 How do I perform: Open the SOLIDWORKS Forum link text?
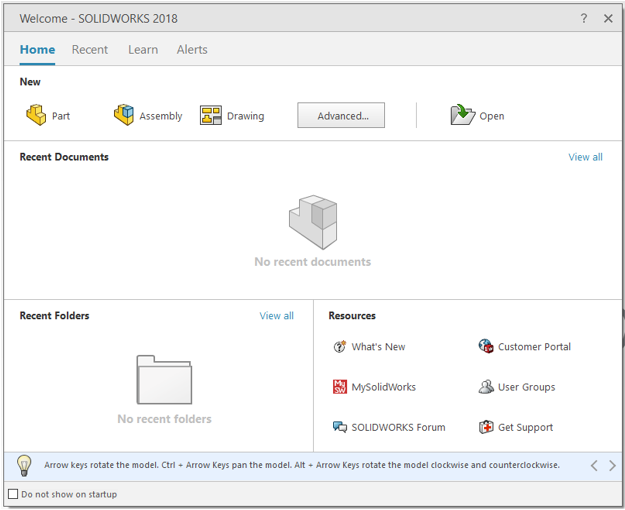click(398, 427)
